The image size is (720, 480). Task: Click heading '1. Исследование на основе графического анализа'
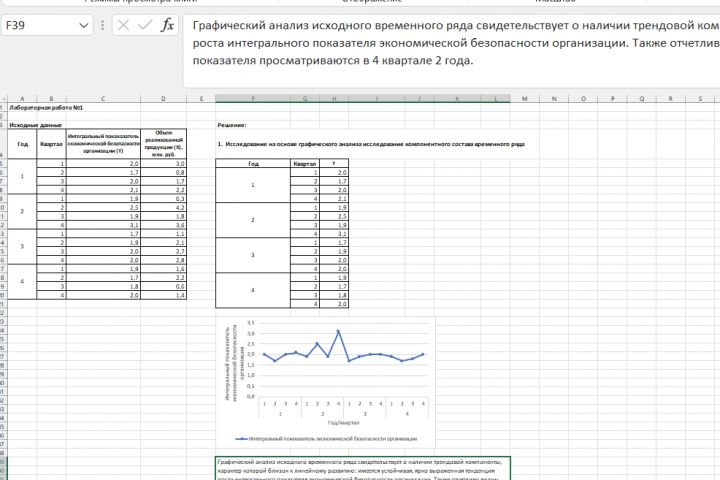(371, 144)
